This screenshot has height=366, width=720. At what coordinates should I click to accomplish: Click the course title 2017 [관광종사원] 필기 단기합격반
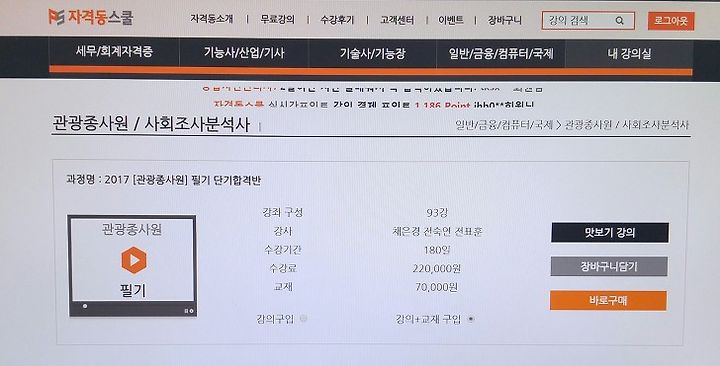point(183,180)
